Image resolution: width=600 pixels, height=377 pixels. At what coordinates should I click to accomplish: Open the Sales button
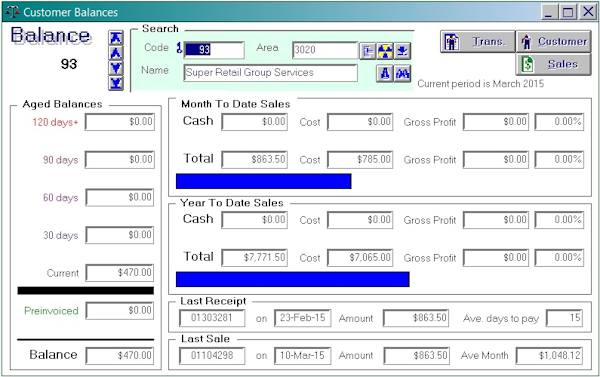pyautogui.click(x=553, y=64)
